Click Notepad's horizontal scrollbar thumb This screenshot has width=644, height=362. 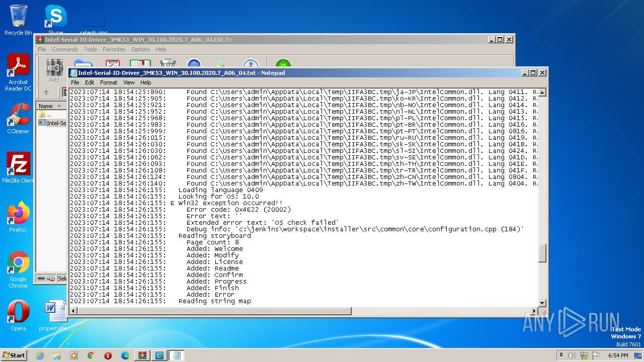214,311
